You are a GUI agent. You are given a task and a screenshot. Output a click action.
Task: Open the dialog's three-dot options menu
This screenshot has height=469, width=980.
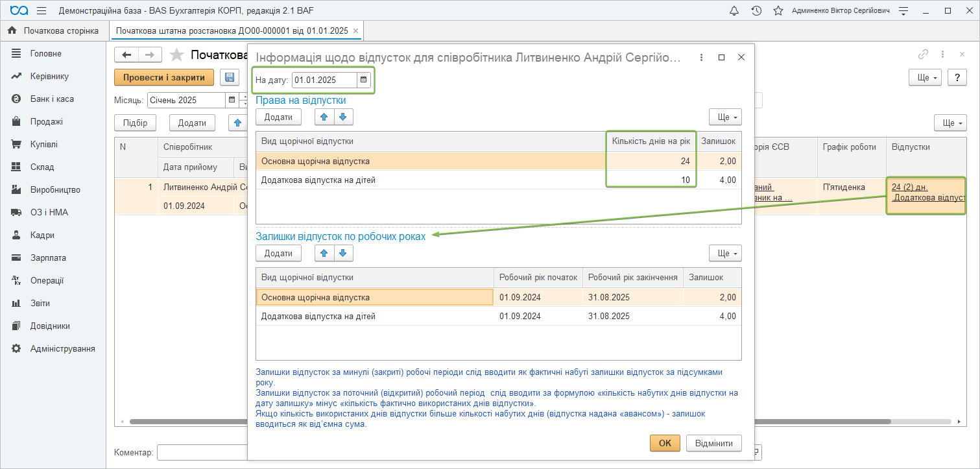pyautogui.click(x=701, y=58)
